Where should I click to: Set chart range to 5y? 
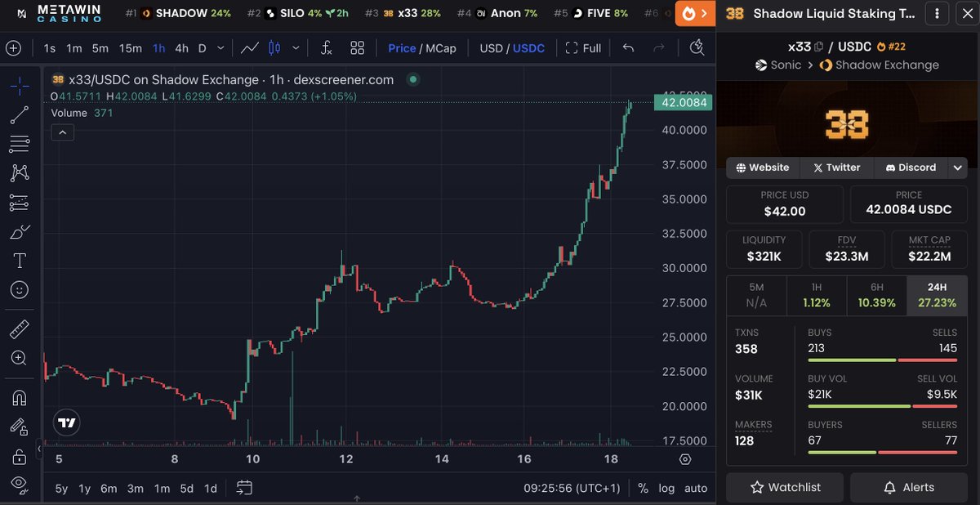click(x=61, y=488)
